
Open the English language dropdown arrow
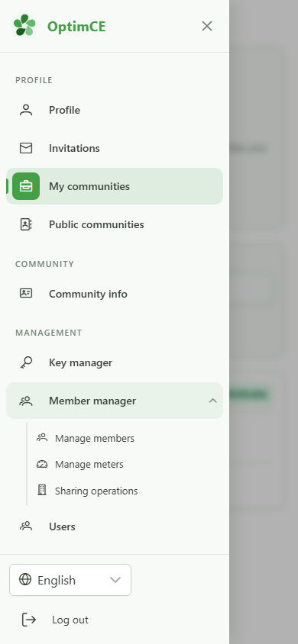pyautogui.click(x=115, y=579)
